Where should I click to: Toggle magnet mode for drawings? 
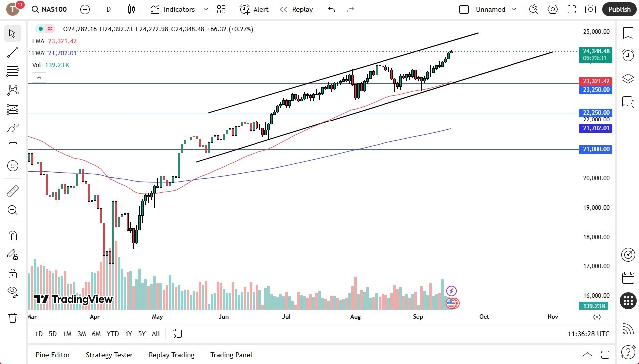click(12, 235)
